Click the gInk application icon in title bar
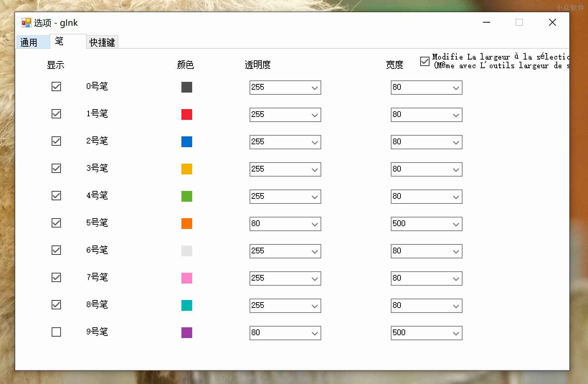The height and width of the screenshot is (384, 588). point(26,22)
